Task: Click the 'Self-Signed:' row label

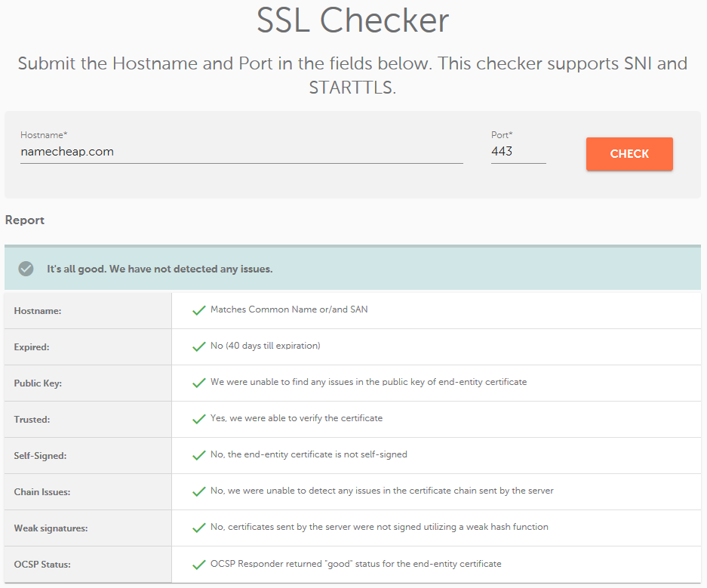Action: 40,456
